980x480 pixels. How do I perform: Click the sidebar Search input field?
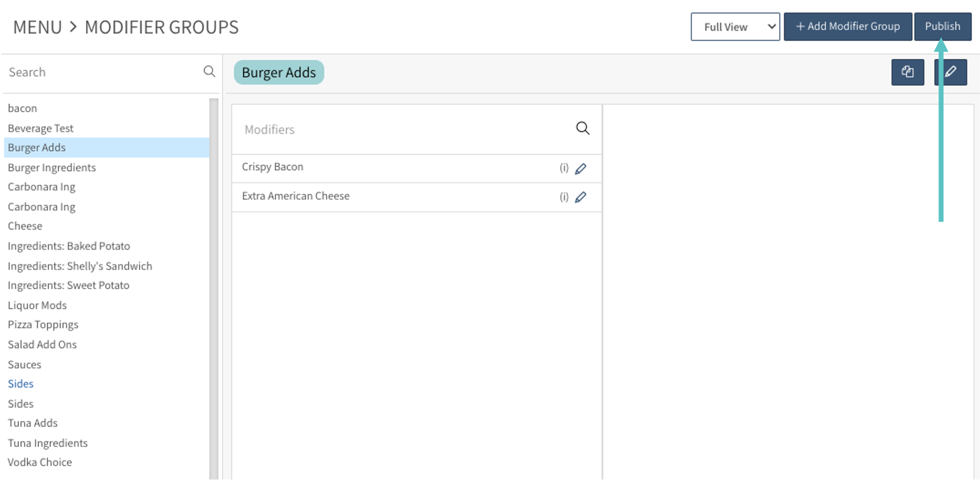pyautogui.click(x=103, y=72)
